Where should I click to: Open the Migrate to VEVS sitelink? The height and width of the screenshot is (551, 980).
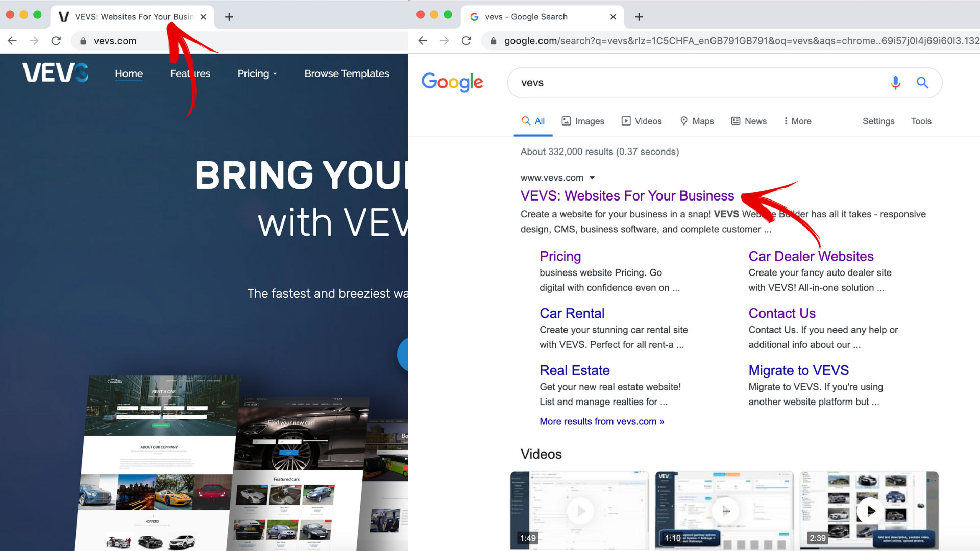point(798,370)
